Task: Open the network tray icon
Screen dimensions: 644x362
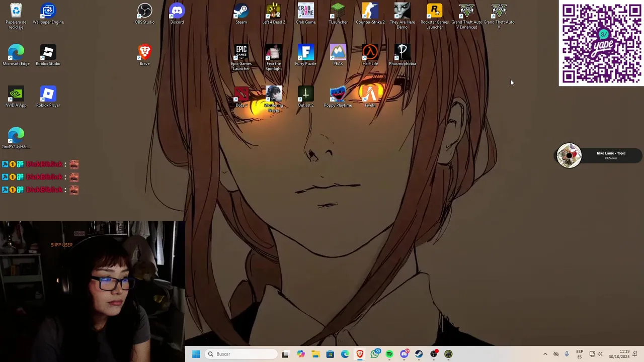Action: (x=592, y=354)
